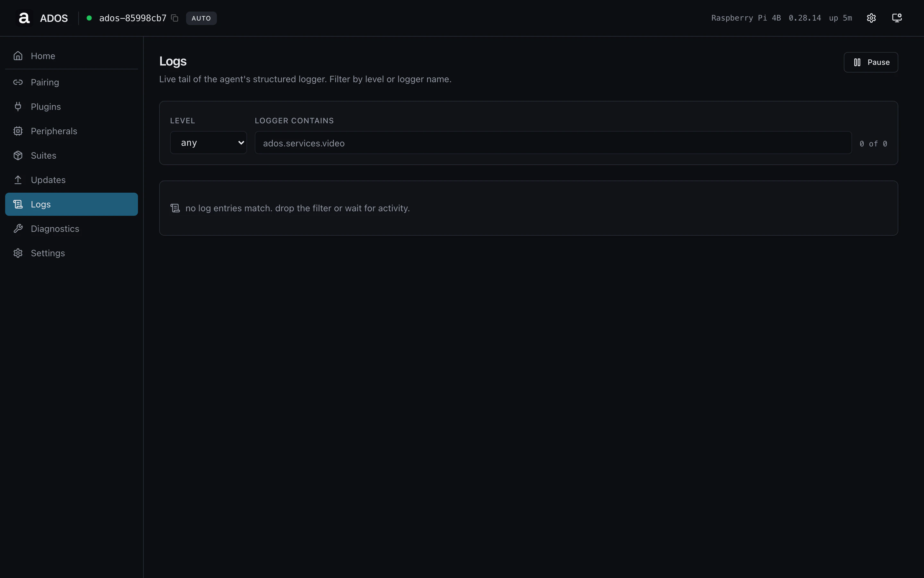
Task: Click the LEVEL label
Action: tap(183, 121)
